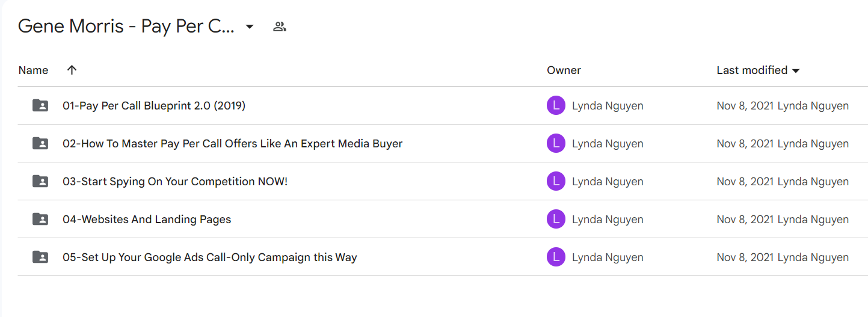Open the Gene Morris folder title dropdown
Screen dimensions: 868x317
[x=250, y=27]
